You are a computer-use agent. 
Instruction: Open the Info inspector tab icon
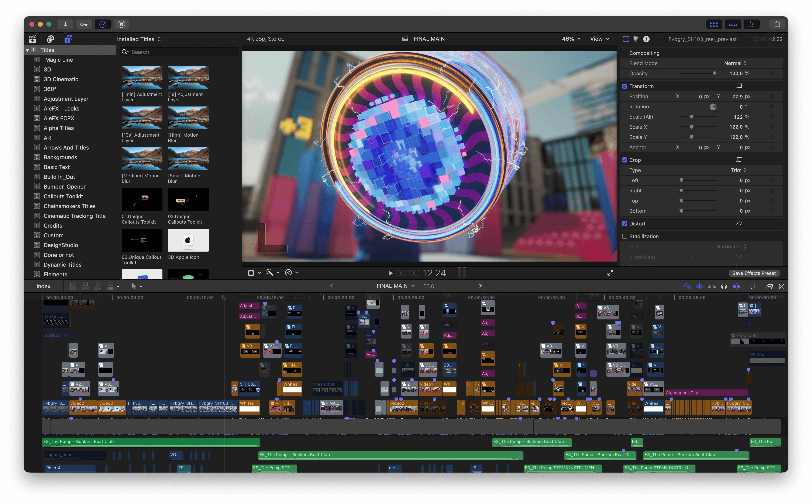coord(646,39)
